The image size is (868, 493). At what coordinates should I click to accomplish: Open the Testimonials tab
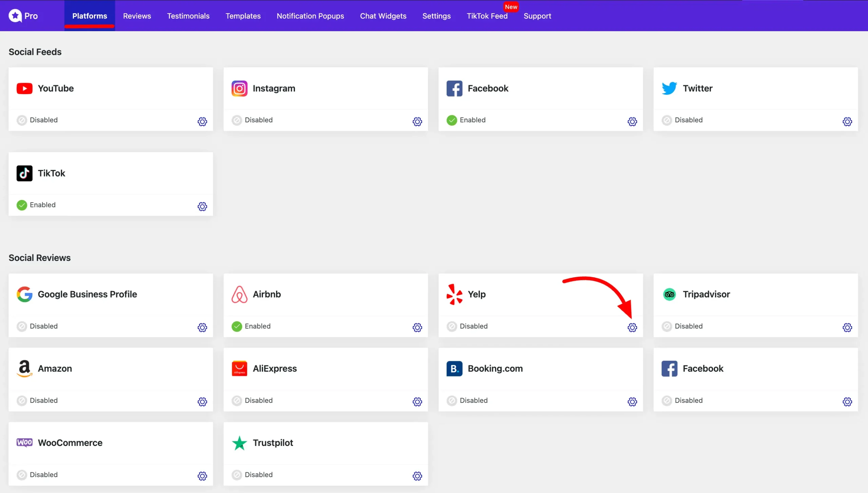(x=188, y=16)
